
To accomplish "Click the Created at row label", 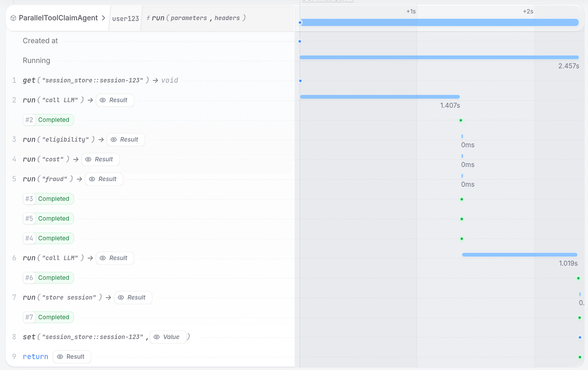I will [x=40, y=41].
